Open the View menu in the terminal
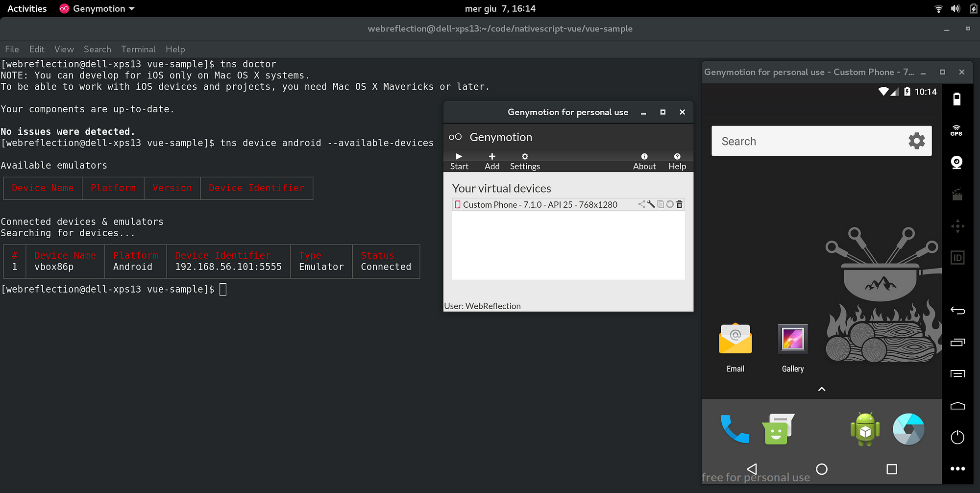 (64, 49)
